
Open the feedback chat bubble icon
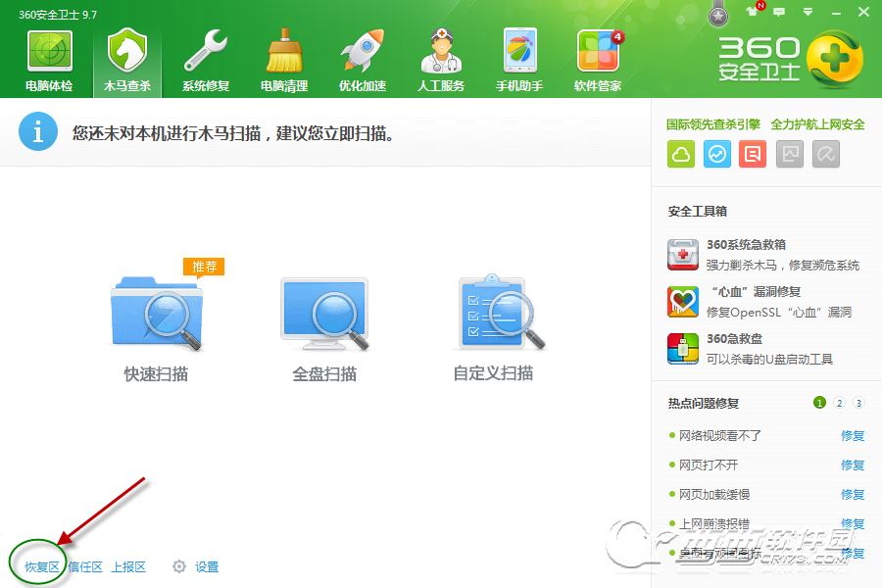[x=779, y=12]
